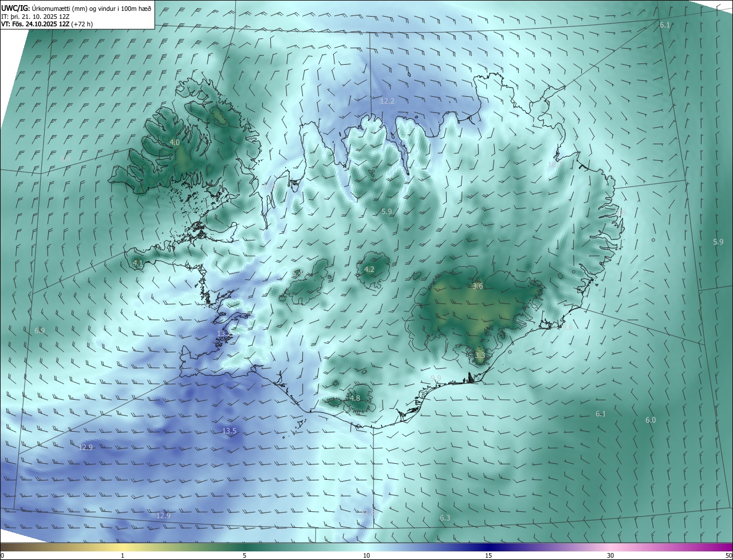Image resolution: width=733 pixels, height=560 pixels.
Task: Click the 3.3 value label on the map
Action: tap(480, 355)
